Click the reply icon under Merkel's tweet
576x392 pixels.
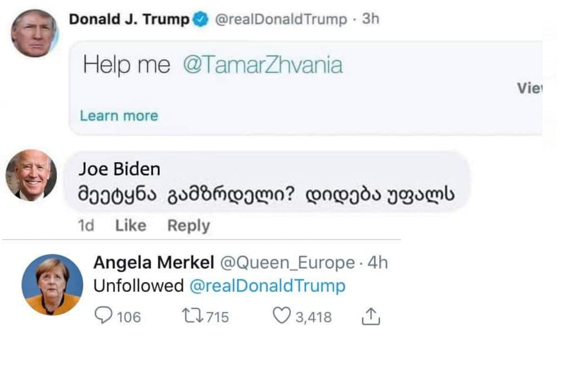(x=103, y=316)
